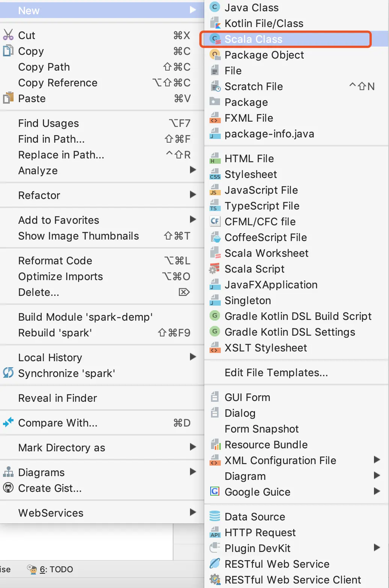389x588 pixels.
Task: Select Scala Worksheet from the New menu
Action: click(266, 253)
